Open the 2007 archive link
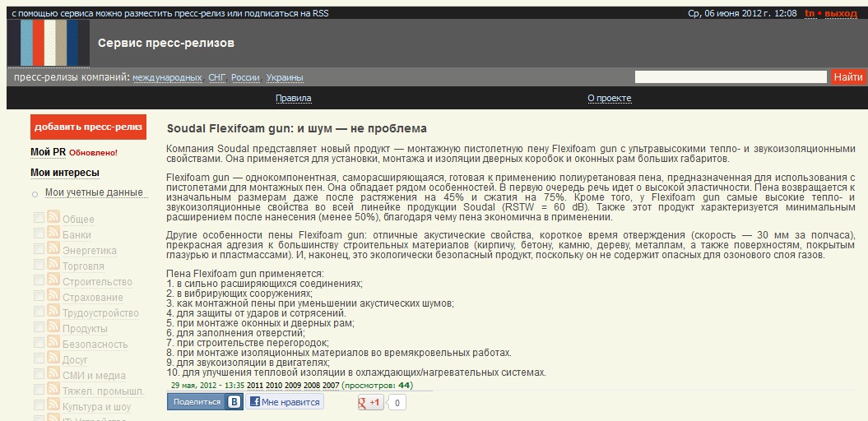Image resolution: width=868 pixels, height=421 pixels. click(x=331, y=385)
